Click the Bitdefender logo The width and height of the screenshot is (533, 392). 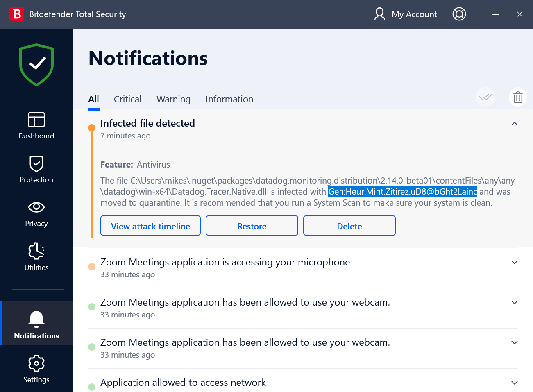point(16,14)
